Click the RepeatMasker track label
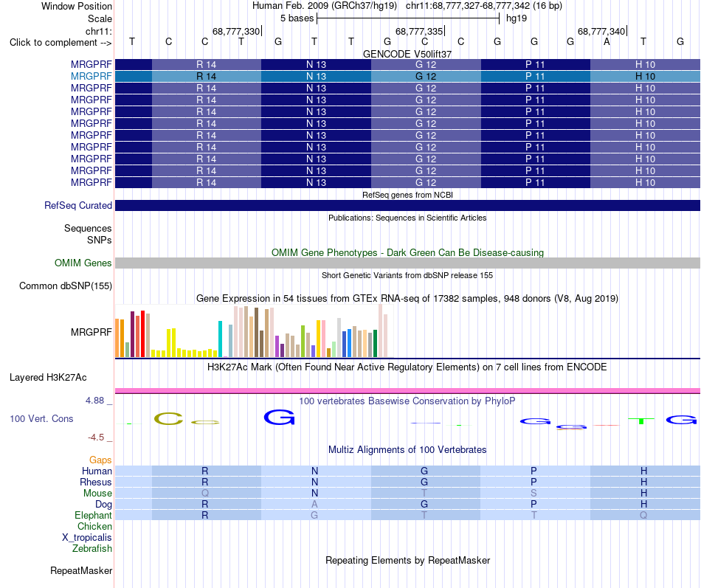701x588 pixels. pyautogui.click(x=81, y=570)
